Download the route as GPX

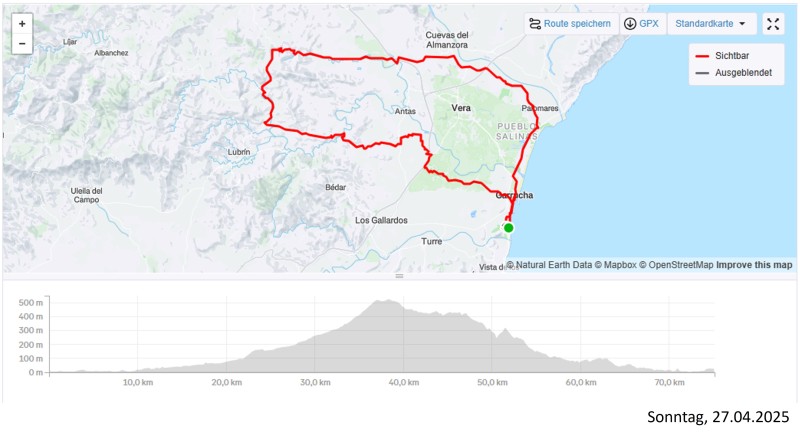[x=641, y=24]
